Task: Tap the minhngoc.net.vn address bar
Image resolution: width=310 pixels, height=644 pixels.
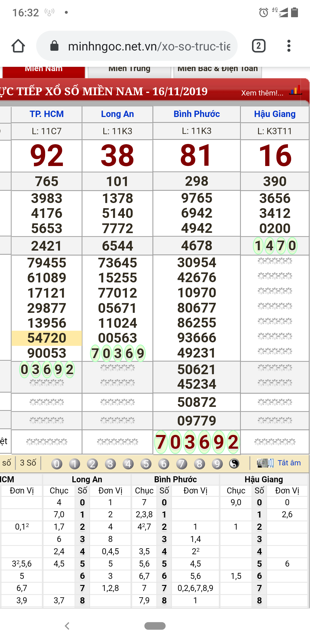Action: [137, 46]
